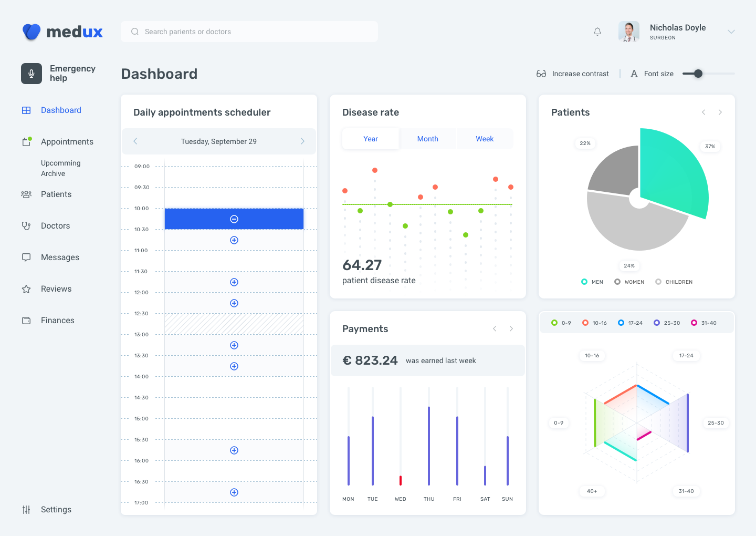The width and height of the screenshot is (756, 536).
Task: Switch Disease rate to Week tab
Action: click(x=485, y=139)
